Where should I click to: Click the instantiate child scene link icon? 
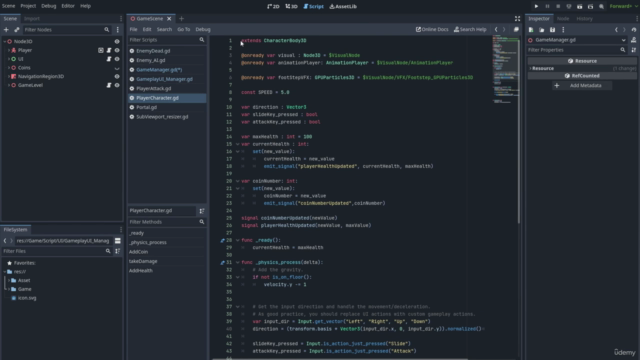click(17, 30)
